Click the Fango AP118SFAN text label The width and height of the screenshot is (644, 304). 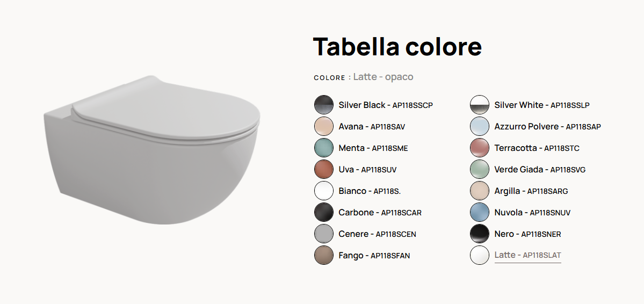click(x=374, y=255)
